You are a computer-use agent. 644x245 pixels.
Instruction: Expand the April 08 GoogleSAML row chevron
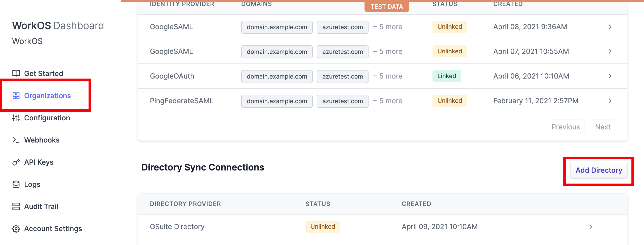[x=610, y=27]
